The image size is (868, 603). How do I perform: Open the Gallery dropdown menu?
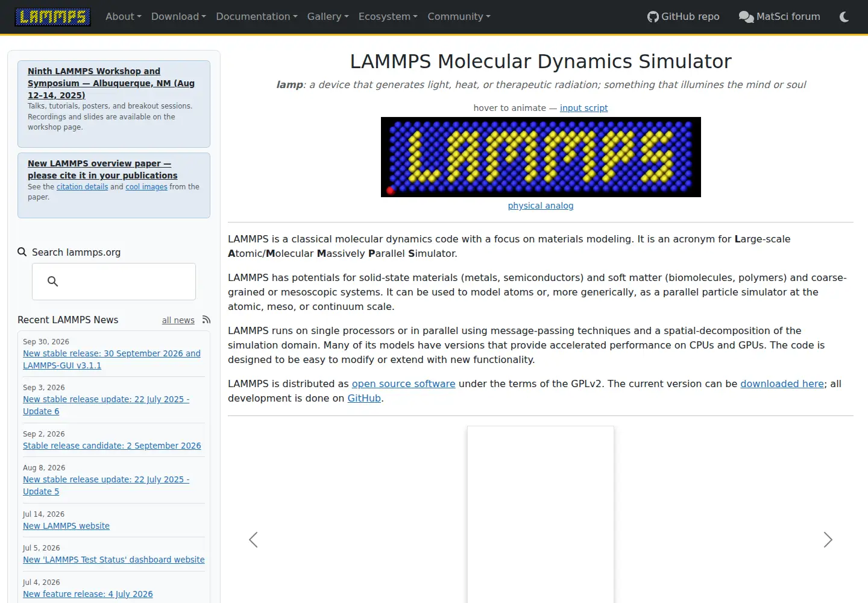click(x=328, y=17)
